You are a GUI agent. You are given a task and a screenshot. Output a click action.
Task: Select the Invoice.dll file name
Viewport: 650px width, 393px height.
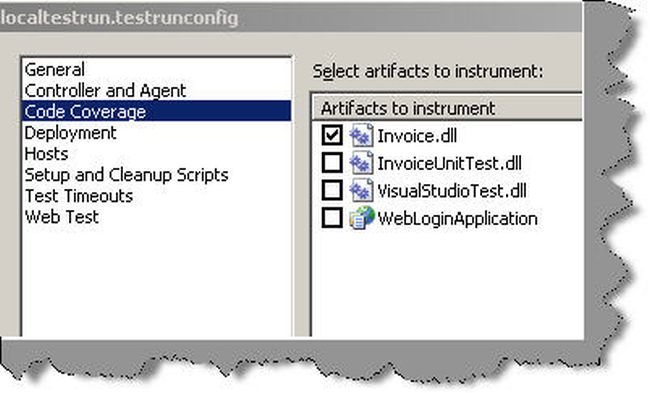[x=417, y=136]
